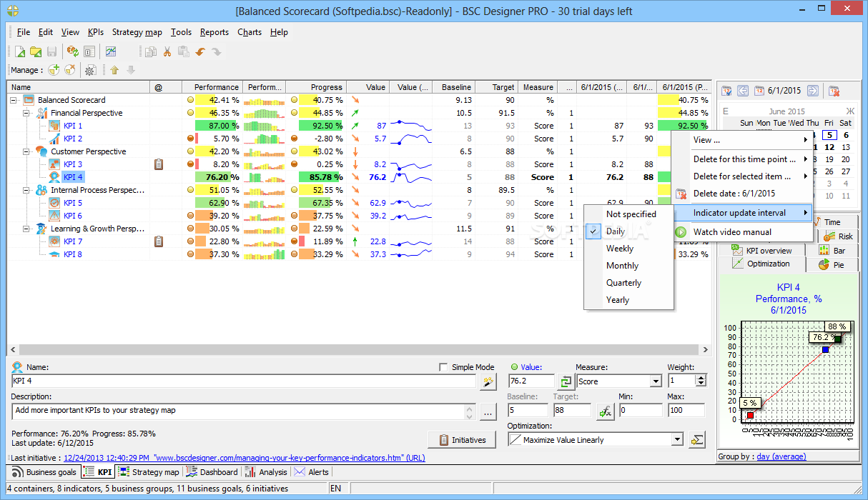Click the delete item icon next to Manage
Viewport: 868px width, 500px height.
pyautogui.click(x=69, y=70)
